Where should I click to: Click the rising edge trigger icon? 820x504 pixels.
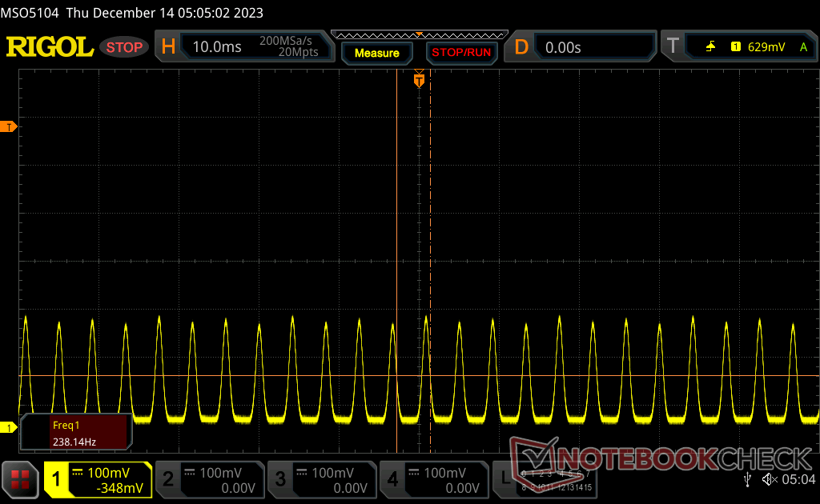point(710,47)
